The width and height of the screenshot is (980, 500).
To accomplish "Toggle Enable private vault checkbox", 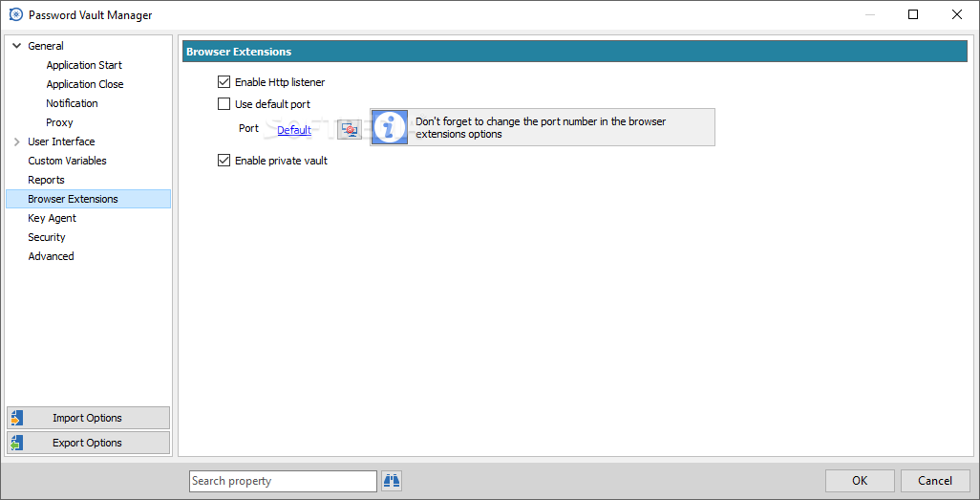I will pyautogui.click(x=224, y=161).
